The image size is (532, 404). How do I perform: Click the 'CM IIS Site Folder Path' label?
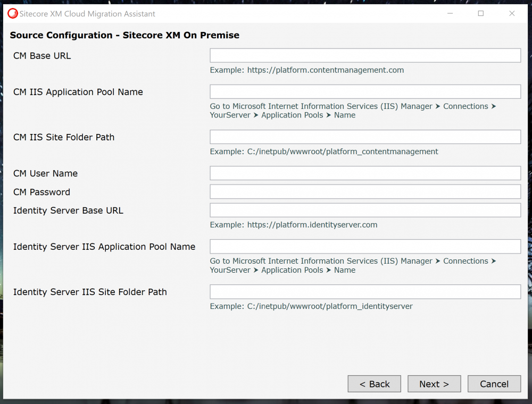[x=64, y=137]
